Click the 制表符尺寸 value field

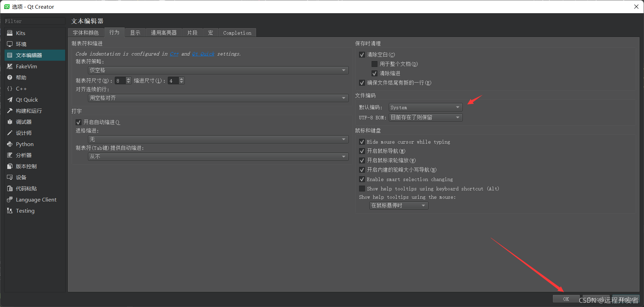tap(120, 81)
